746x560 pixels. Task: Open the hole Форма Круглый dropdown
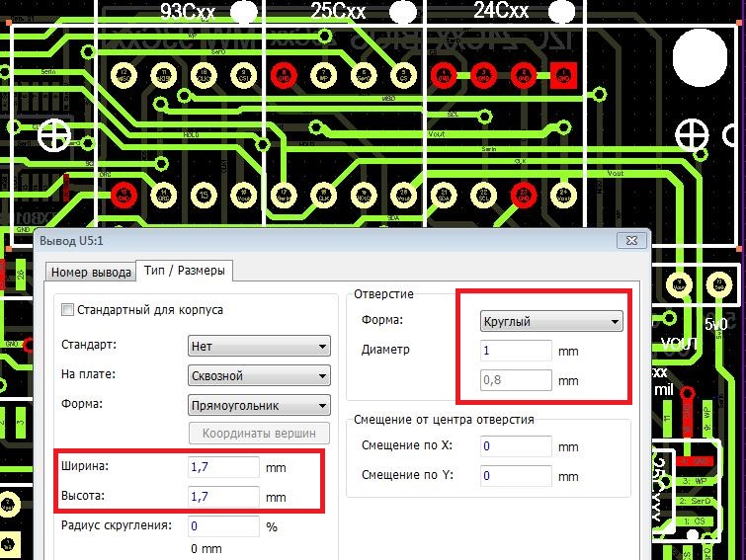click(551, 321)
